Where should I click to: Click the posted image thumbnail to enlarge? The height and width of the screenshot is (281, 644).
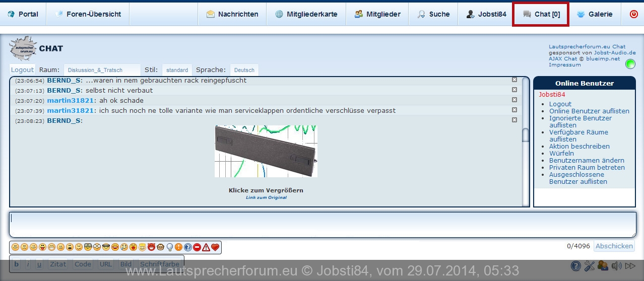coord(266,151)
